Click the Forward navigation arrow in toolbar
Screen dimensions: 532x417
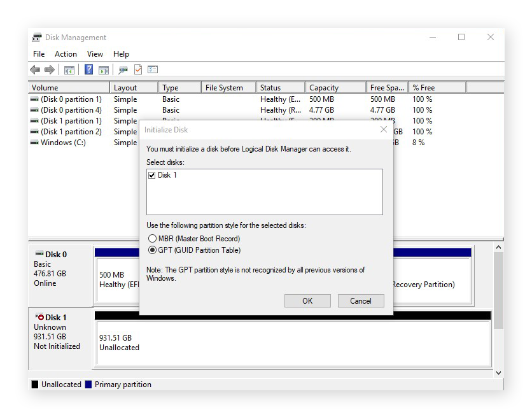click(49, 69)
